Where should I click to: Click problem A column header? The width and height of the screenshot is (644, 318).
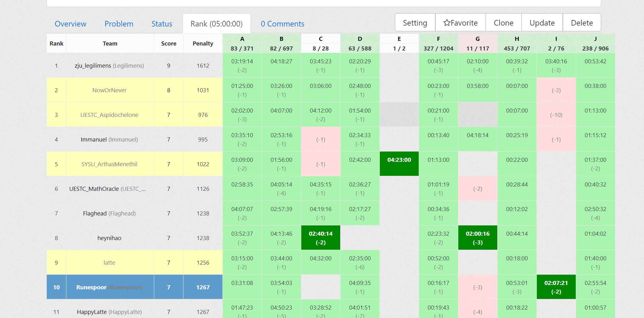(242, 39)
